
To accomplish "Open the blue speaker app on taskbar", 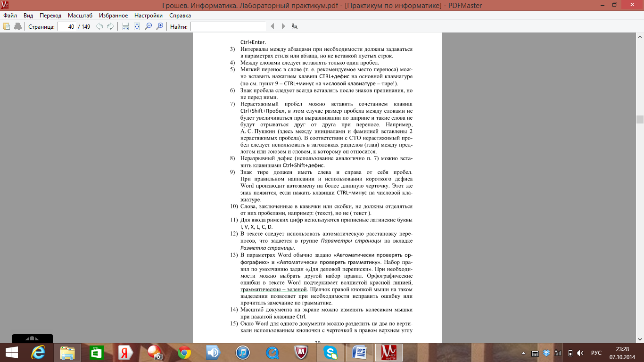I will [213, 353].
